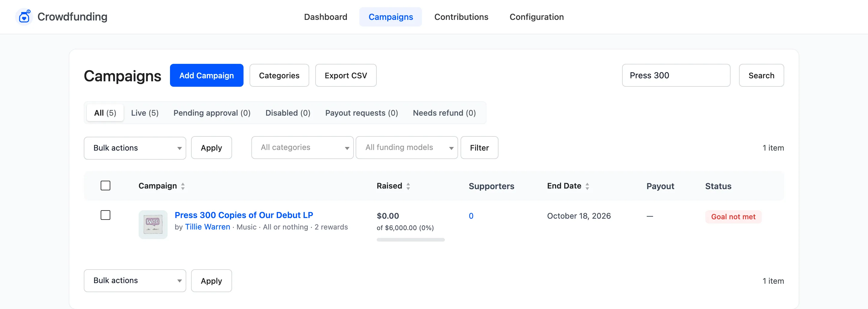Screen dimensions: 868x309
Task: Show Needs refund (0) campaigns
Action: [x=444, y=113]
